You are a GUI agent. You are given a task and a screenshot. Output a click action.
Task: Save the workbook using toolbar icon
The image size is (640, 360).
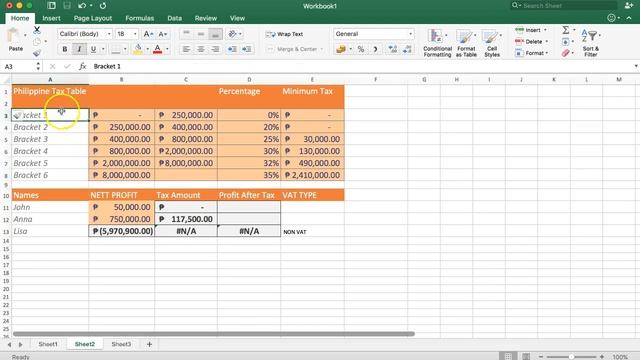pyautogui.click(x=67, y=6)
